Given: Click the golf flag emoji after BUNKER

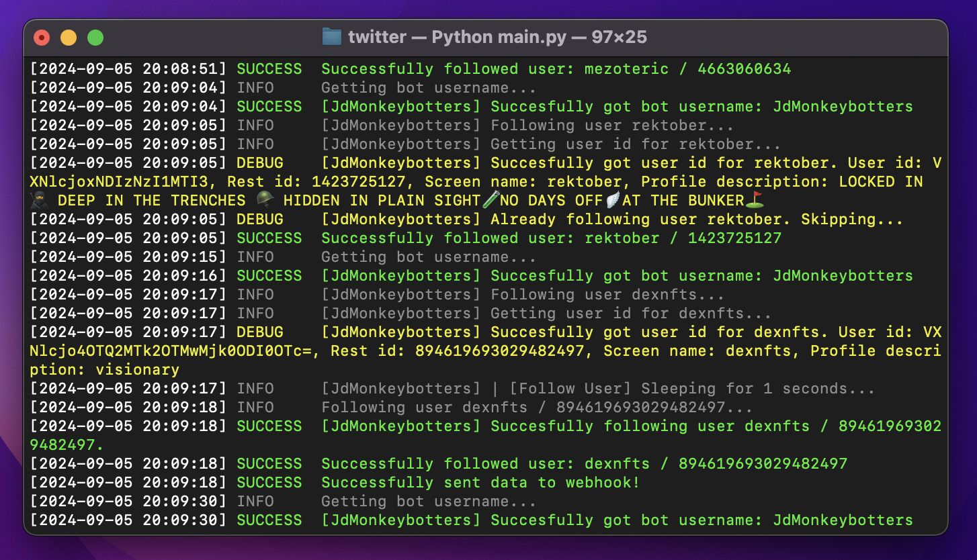Looking at the screenshot, I should (x=754, y=200).
